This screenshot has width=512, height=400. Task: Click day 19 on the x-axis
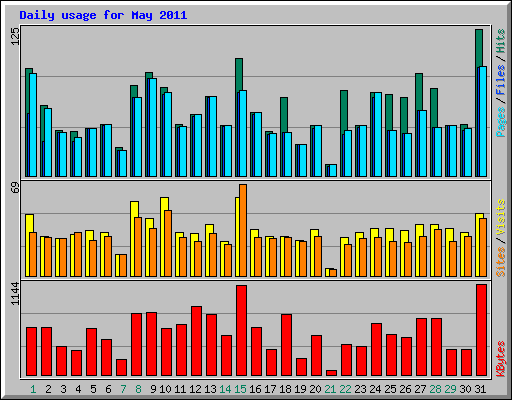tap(300, 389)
